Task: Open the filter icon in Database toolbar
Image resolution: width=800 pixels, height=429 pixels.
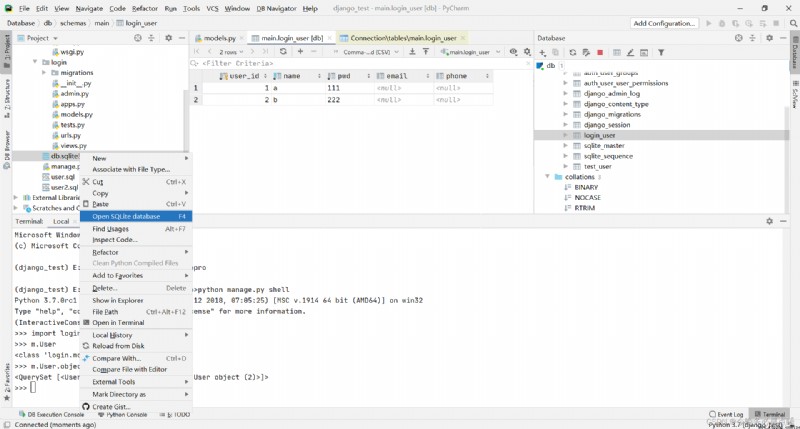Action: (x=661, y=53)
